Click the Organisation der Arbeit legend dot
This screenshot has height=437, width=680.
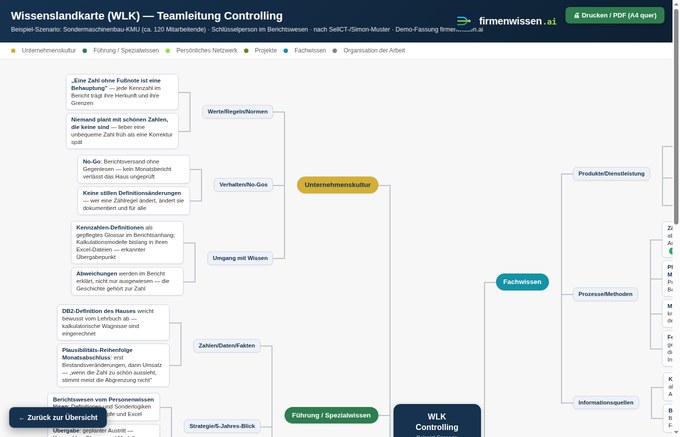coord(335,51)
